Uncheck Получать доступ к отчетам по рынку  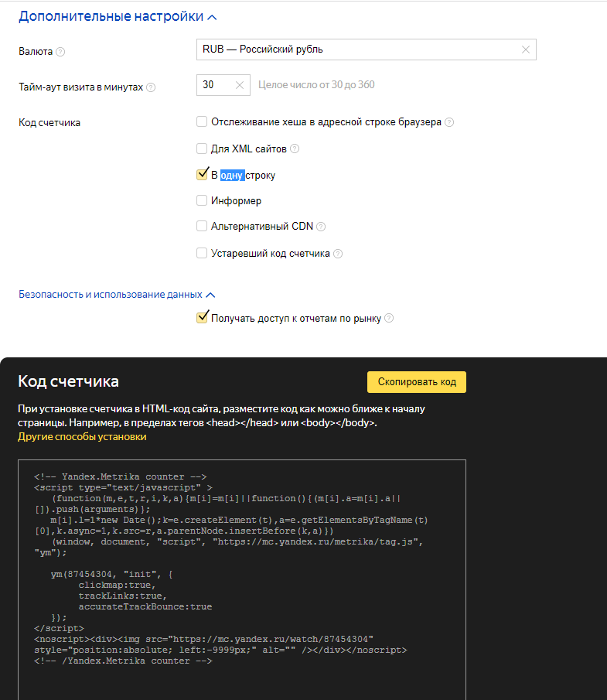click(202, 317)
